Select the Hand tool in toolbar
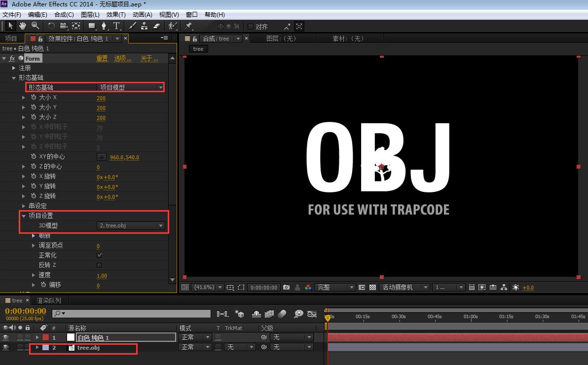588x365 pixels. (23, 26)
